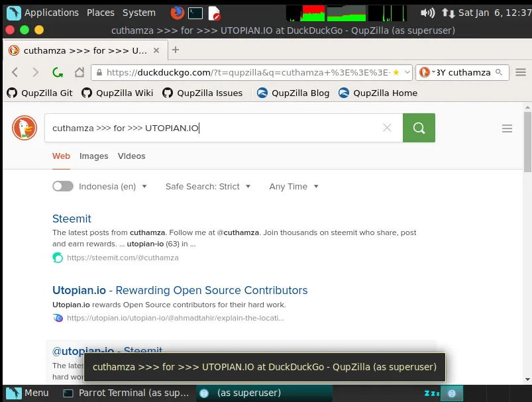
Task: Switch to Images results tab
Action: pos(93,156)
